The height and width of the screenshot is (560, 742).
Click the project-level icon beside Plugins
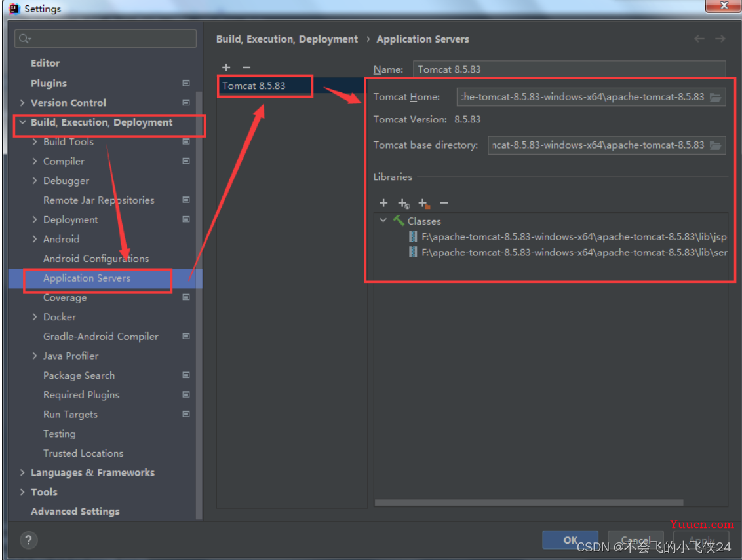click(186, 83)
